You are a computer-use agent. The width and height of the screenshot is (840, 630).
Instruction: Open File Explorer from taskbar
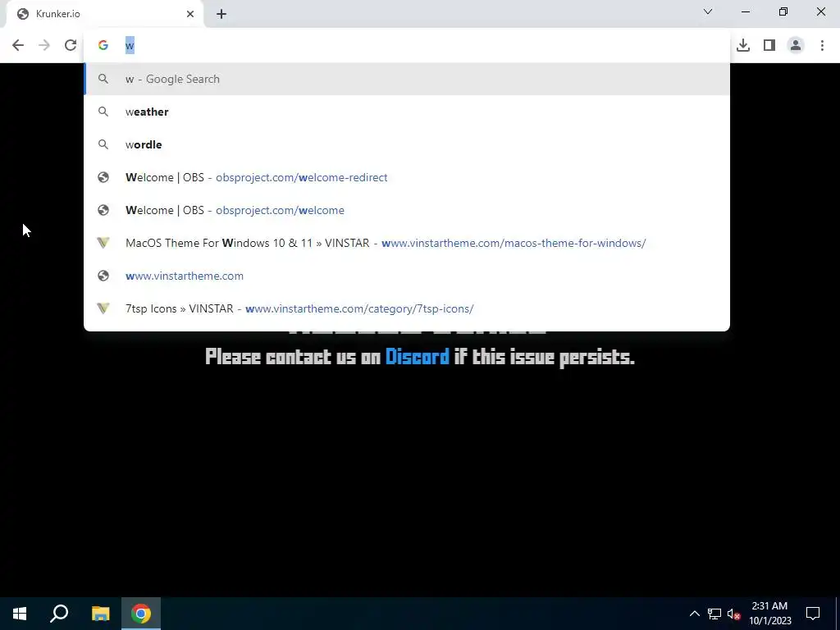[100, 614]
